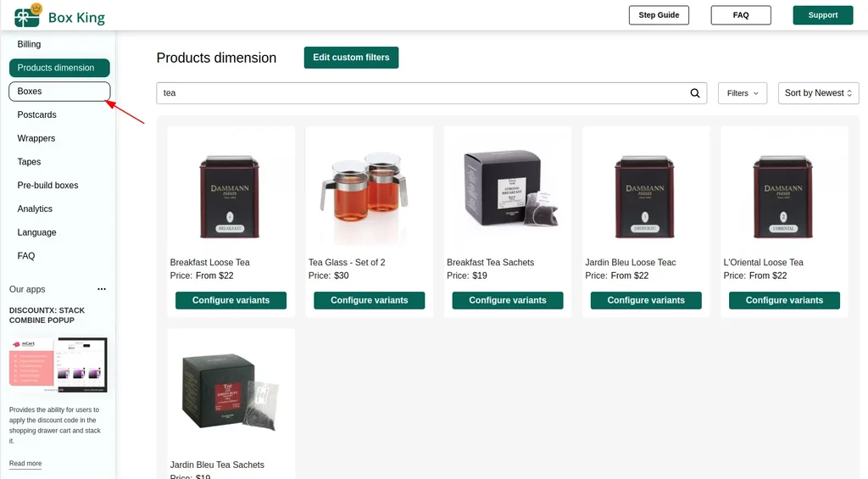Open the Filters dropdown

tap(743, 93)
